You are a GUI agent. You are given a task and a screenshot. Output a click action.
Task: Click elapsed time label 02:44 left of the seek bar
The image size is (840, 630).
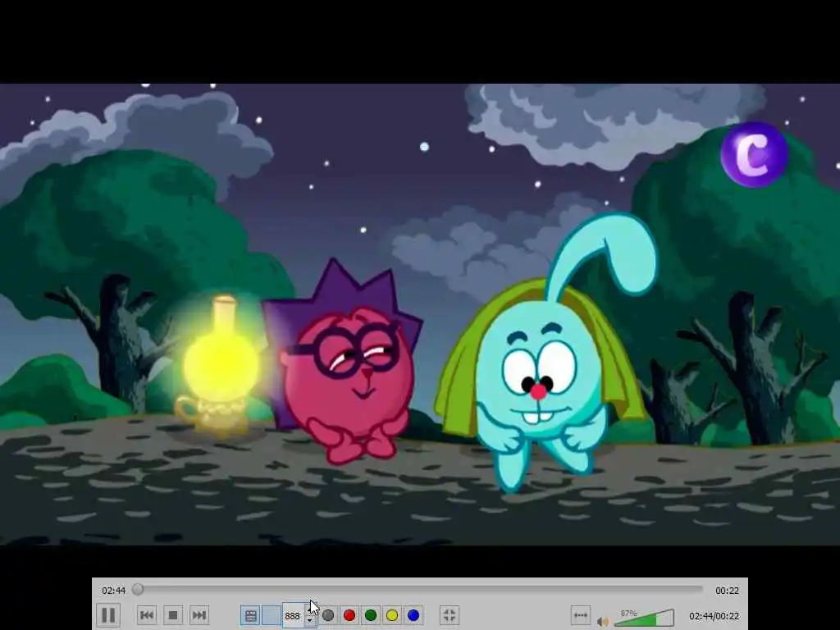[113, 591]
